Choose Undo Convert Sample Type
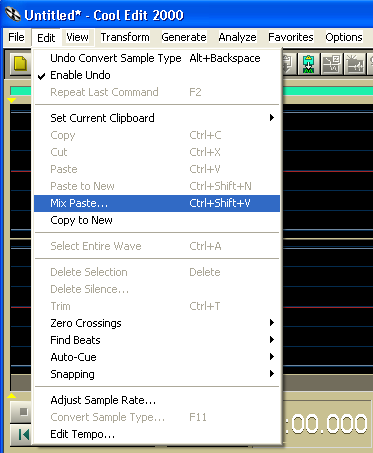Screen dimensions: 373x453 coord(157,58)
